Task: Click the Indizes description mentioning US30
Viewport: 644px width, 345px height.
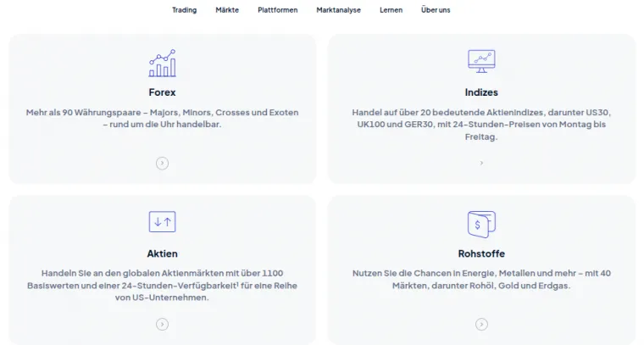Action: point(481,124)
